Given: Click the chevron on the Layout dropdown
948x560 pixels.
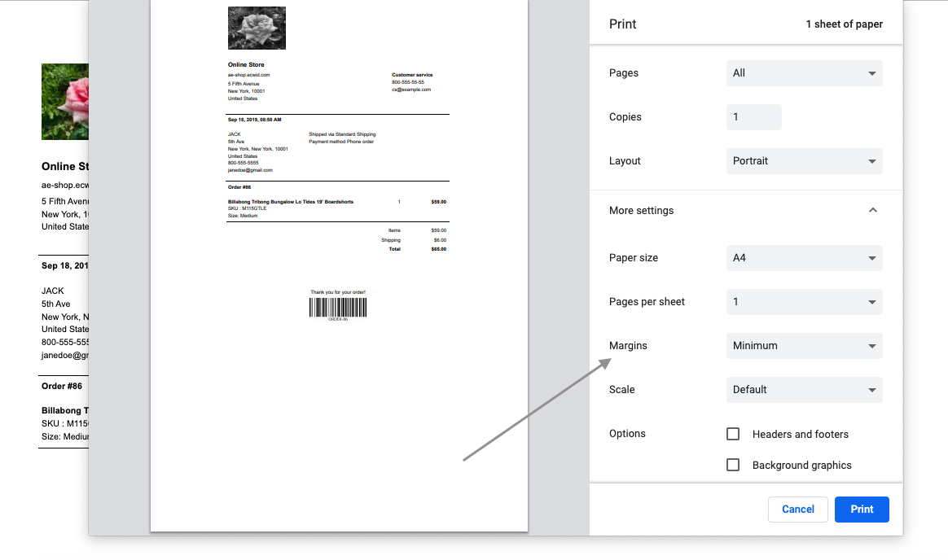Looking at the screenshot, I should pos(872,160).
